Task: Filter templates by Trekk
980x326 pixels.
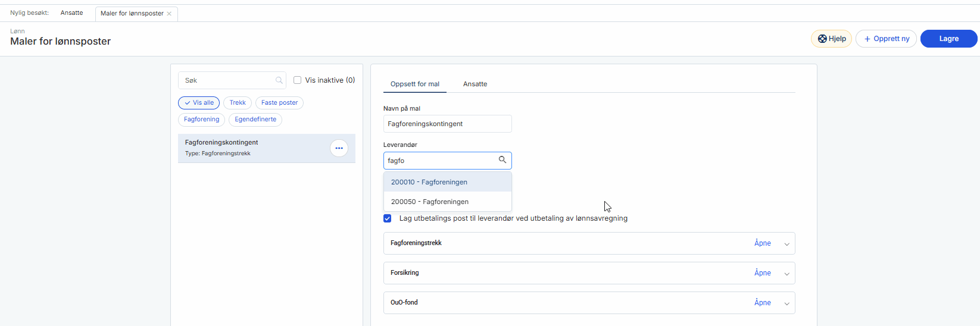Action: coord(238,103)
